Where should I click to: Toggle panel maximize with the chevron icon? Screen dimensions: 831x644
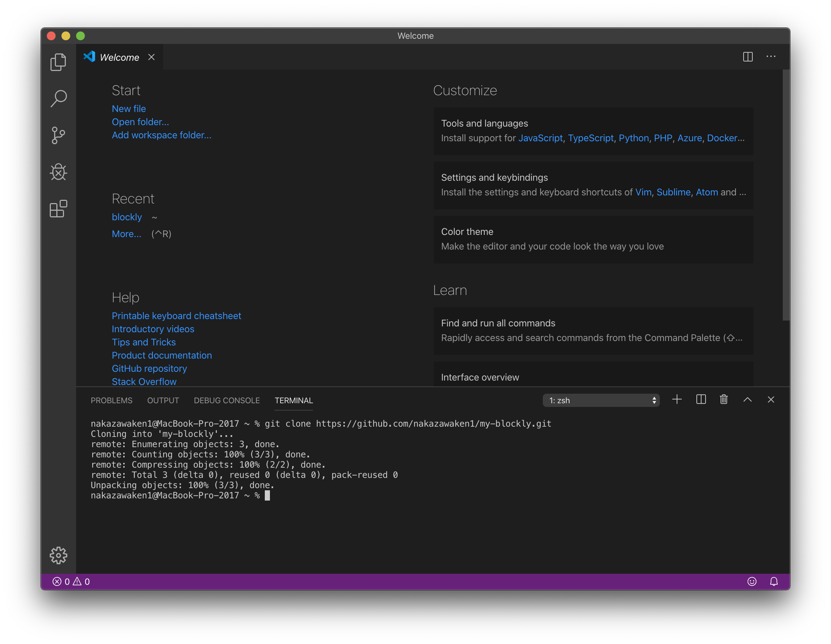click(747, 400)
